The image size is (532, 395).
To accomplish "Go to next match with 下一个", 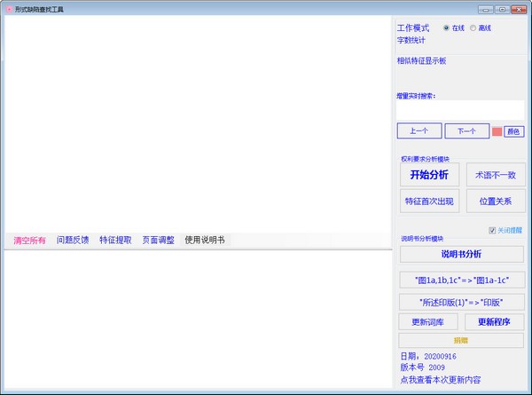I will [x=467, y=130].
